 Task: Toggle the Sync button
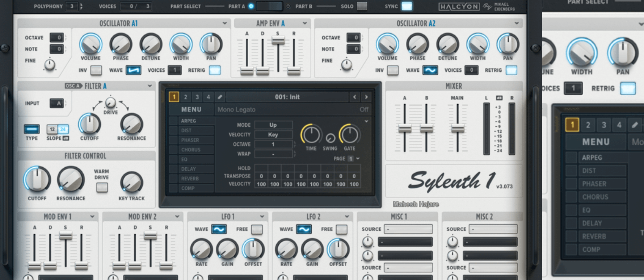pyautogui.click(x=407, y=6)
